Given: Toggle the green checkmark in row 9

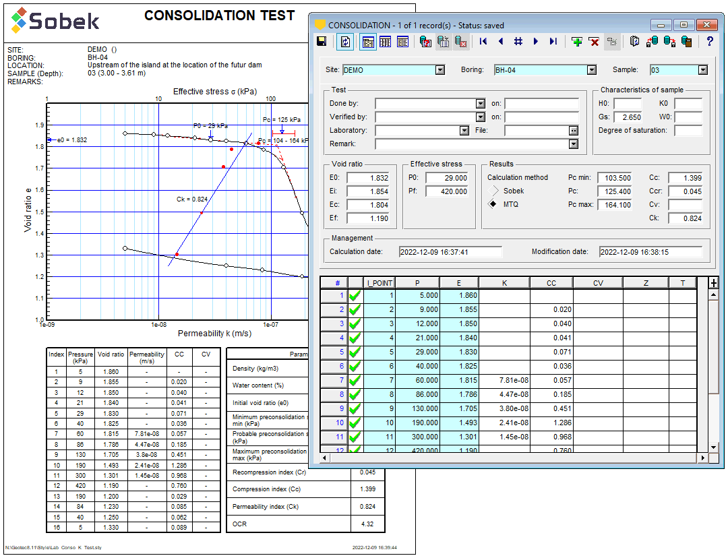Looking at the screenshot, I should click(x=355, y=408).
